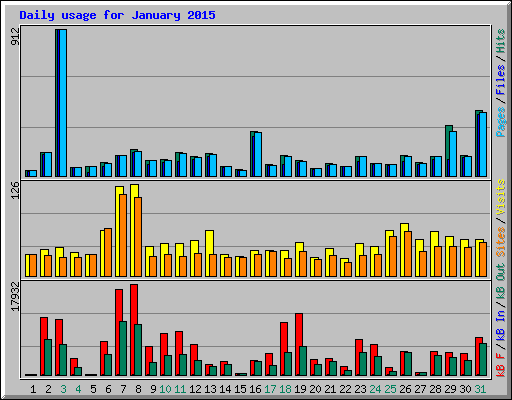Click the 'Files' legend label
Screen dimensions: 512x400
click(x=500, y=79)
